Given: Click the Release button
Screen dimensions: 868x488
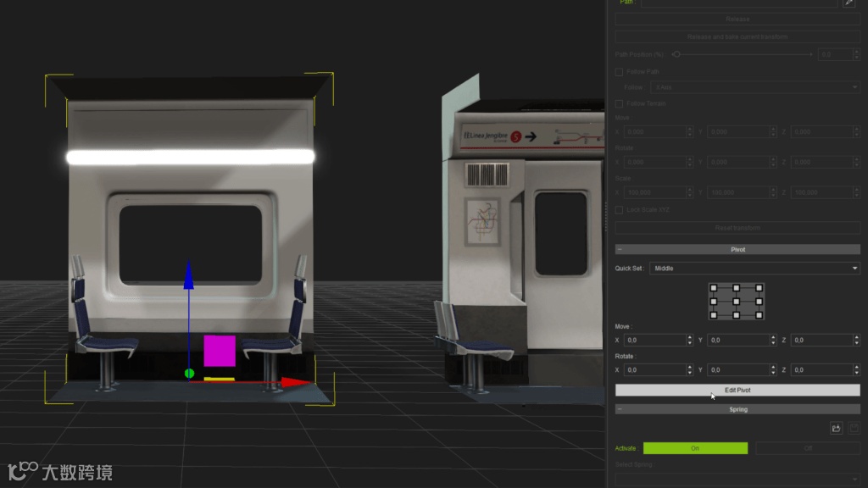Looking at the screenshot, I should pos(737,19).
